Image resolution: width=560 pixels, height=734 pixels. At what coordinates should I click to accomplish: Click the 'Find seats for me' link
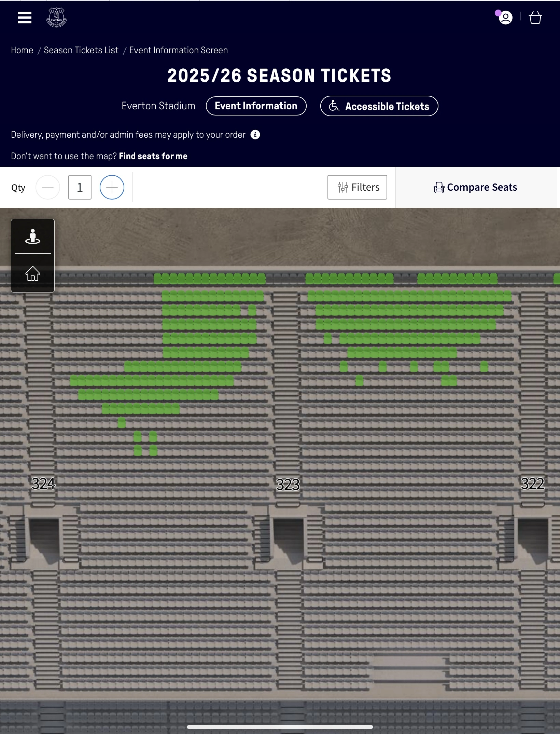click(153, 156)
